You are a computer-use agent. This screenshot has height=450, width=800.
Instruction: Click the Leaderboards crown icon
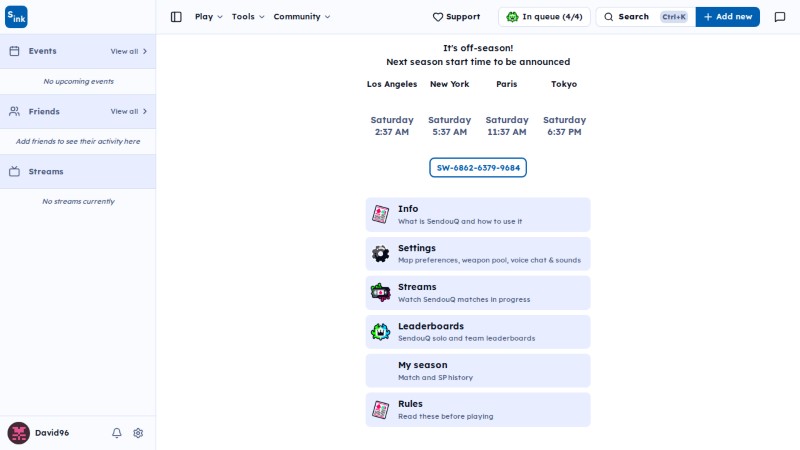(x=380, y=332)
